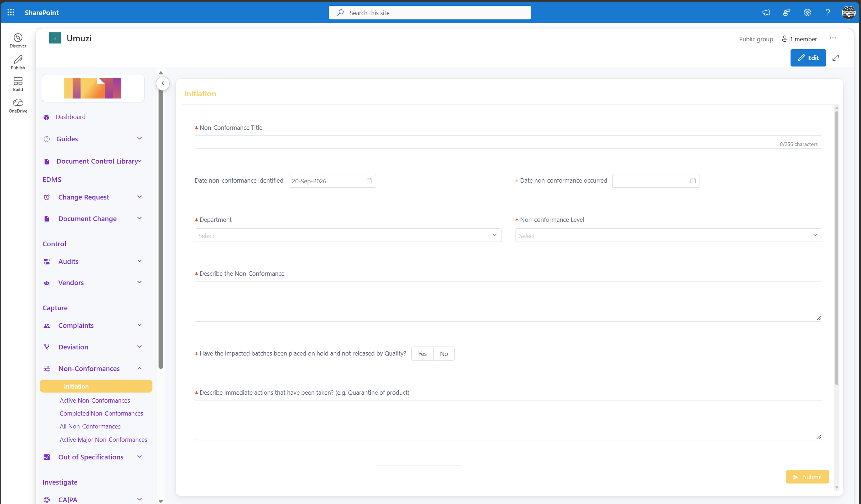Screen dimensions: 861x504
Task: Open All Non-Conformances list
Action: tap(90, 426)
